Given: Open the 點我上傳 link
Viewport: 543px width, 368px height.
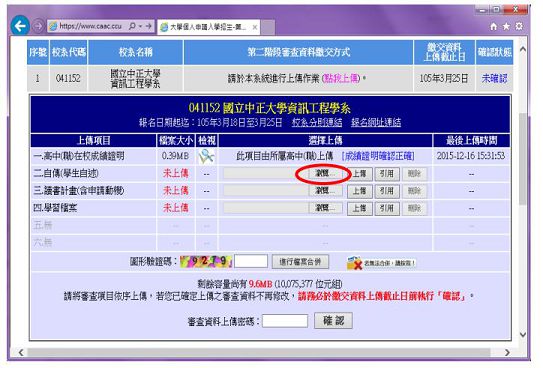Looking at the screenshot, I should point(341,79).
